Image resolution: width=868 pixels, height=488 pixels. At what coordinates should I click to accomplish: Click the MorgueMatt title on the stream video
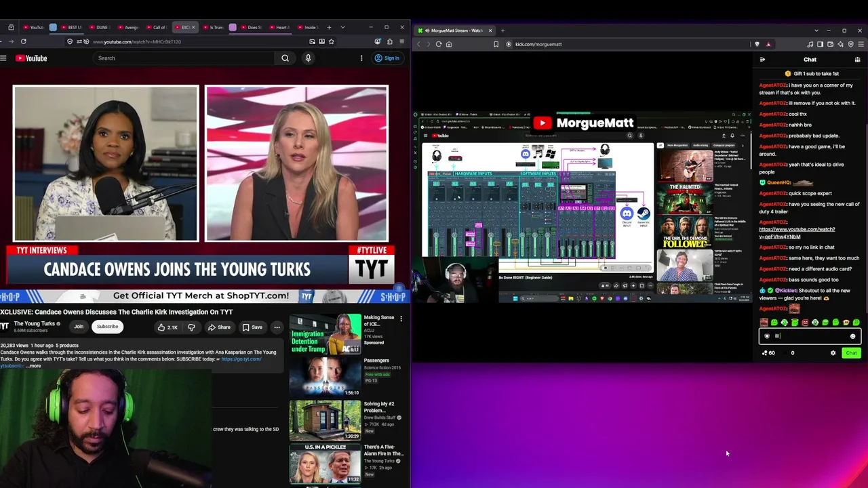595,123
